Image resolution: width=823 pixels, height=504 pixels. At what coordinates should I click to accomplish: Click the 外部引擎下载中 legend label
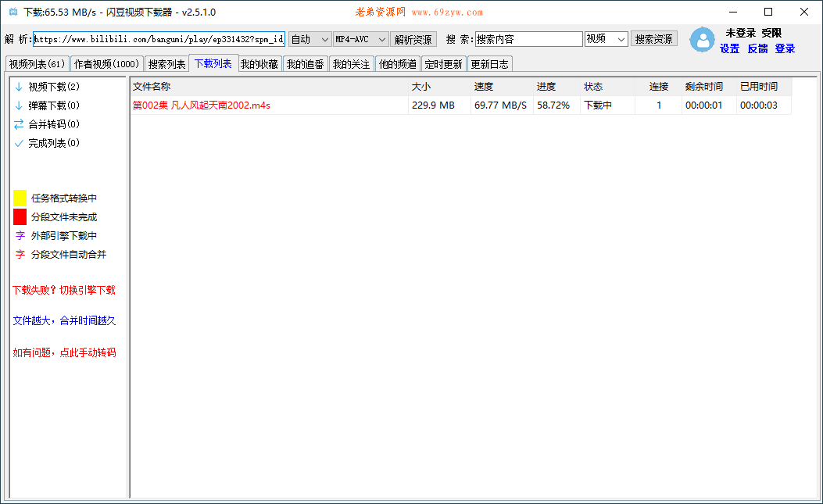(x=64, y=236)
